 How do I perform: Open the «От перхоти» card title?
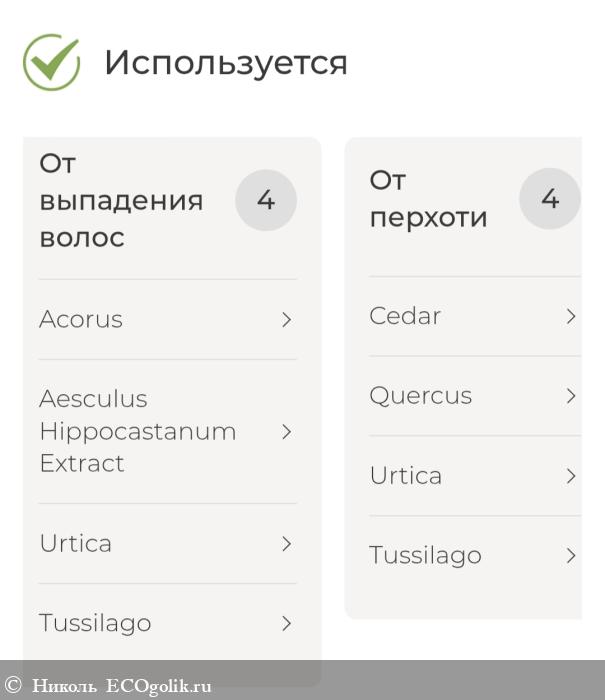[x=428, y=198]
